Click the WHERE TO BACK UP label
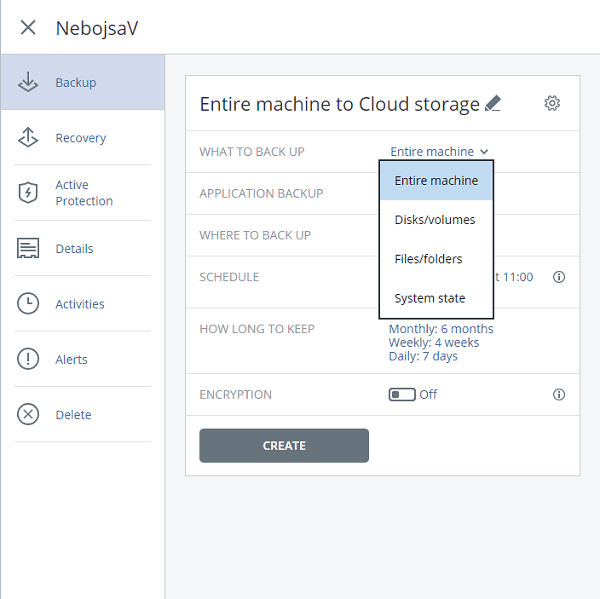Viewport: 600px width, 599px height. click(255, 235)
